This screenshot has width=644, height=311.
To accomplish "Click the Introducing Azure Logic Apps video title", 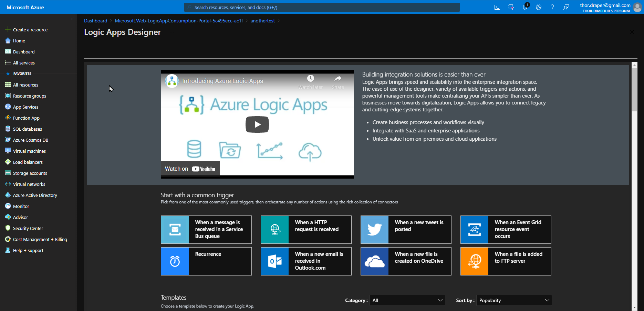I will (x=222, y=81).
